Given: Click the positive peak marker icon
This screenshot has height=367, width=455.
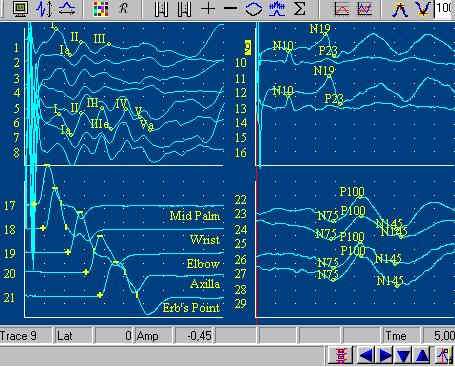Looking at the screenshot, I should click(400, 9).
